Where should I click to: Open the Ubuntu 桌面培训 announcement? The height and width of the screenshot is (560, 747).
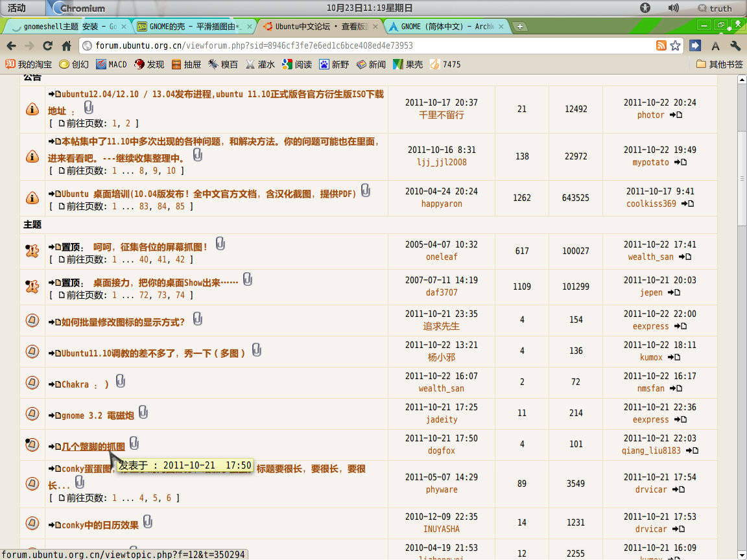coord(209,194)
